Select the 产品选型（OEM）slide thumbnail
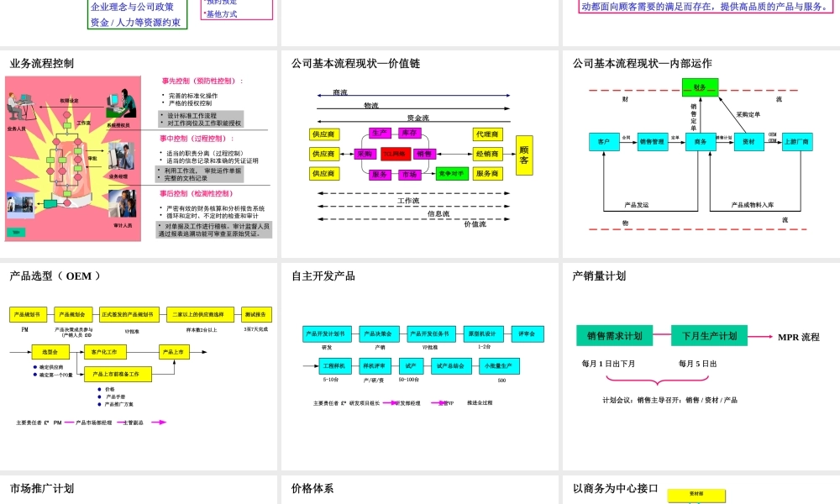The image size is (840, 504). point(139,366)
